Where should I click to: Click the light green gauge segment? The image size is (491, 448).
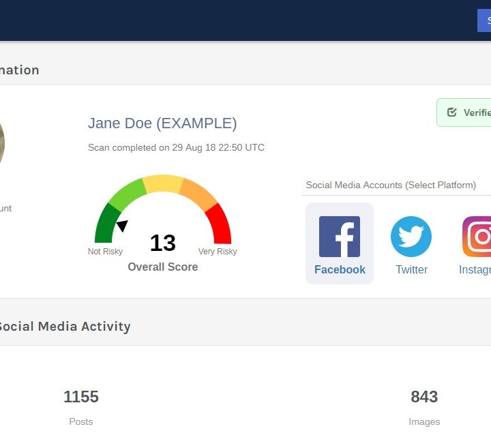128,195
